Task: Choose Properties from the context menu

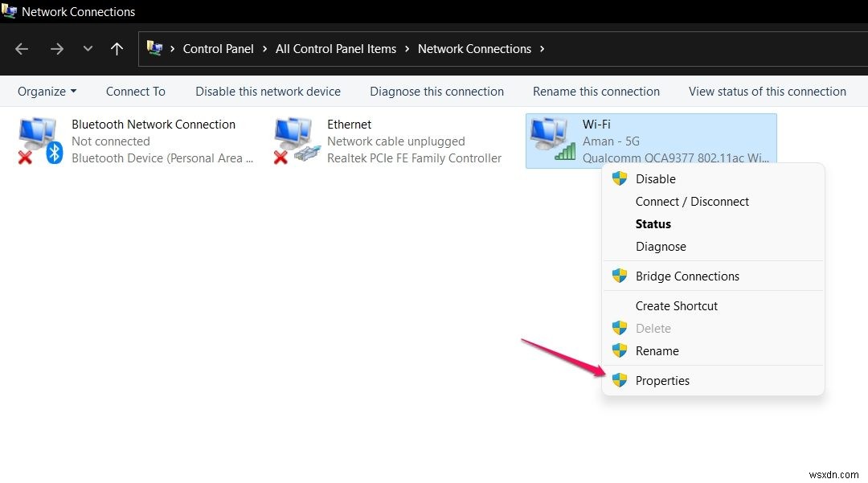Action: click(662, 381)
